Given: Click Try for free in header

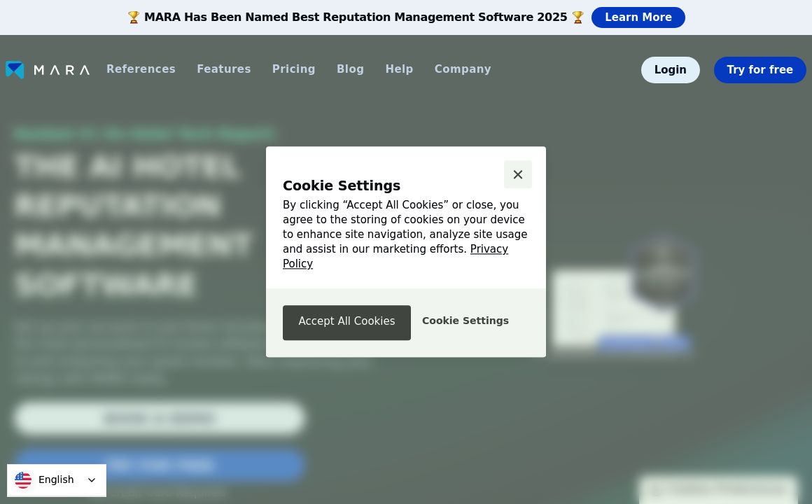Looking at the screenshot, I should point(759,70).
